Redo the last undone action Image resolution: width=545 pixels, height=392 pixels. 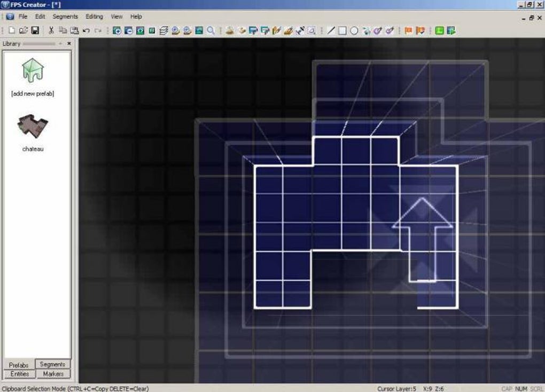[98, 30]
